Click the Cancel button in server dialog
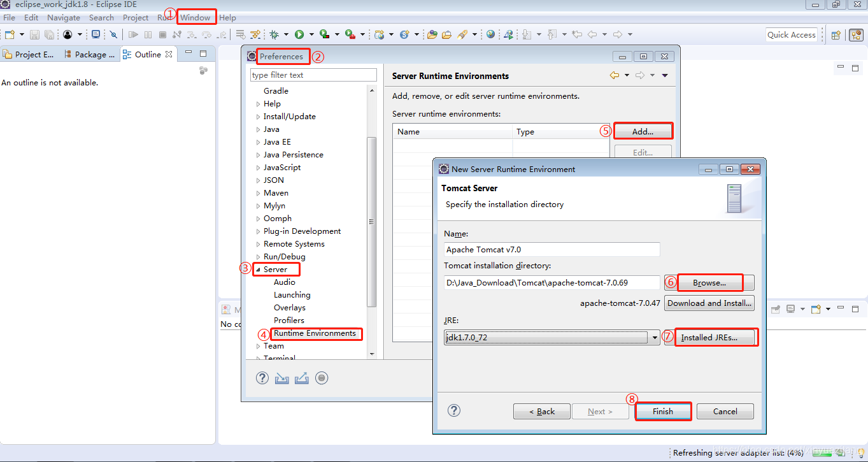 point(725,411)
